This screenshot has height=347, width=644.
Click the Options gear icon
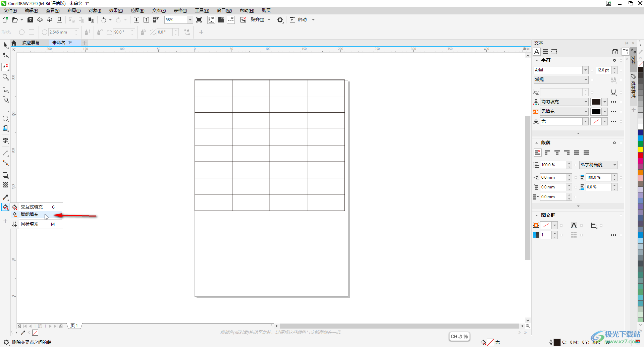pyautogui.click(x=280, y=20)
